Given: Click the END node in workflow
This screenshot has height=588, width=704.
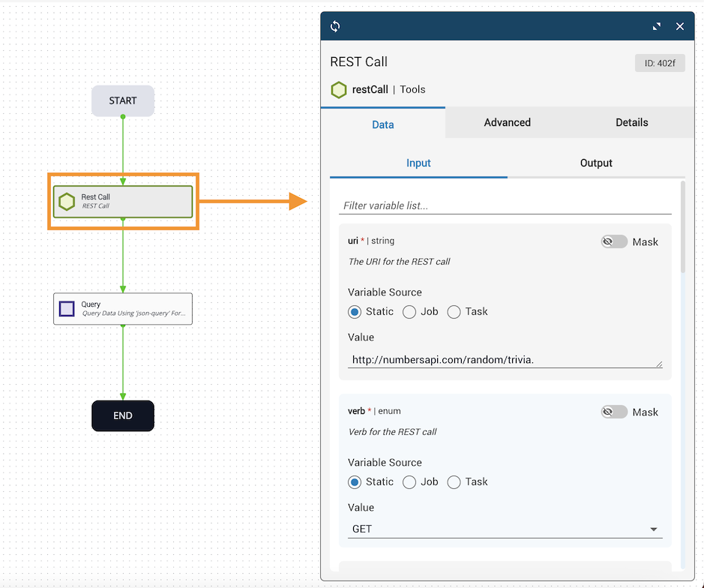Looking at the screenshot, I should 123,415.
